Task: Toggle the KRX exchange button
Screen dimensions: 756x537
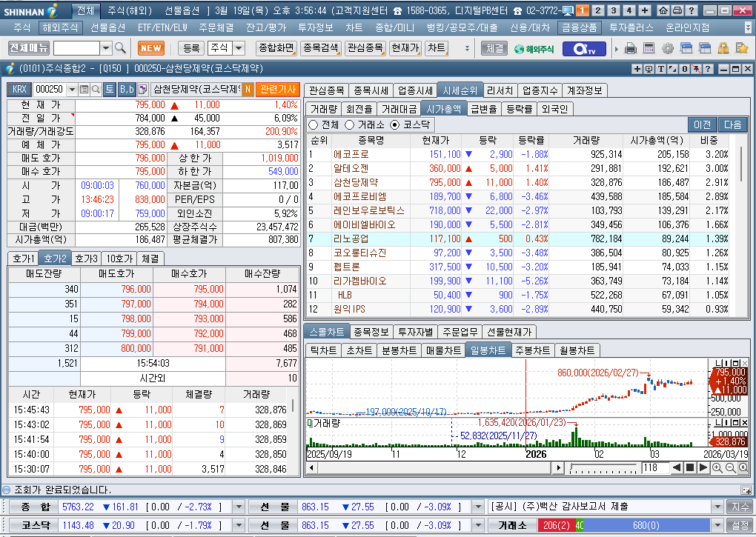Action: coord(19,89)
